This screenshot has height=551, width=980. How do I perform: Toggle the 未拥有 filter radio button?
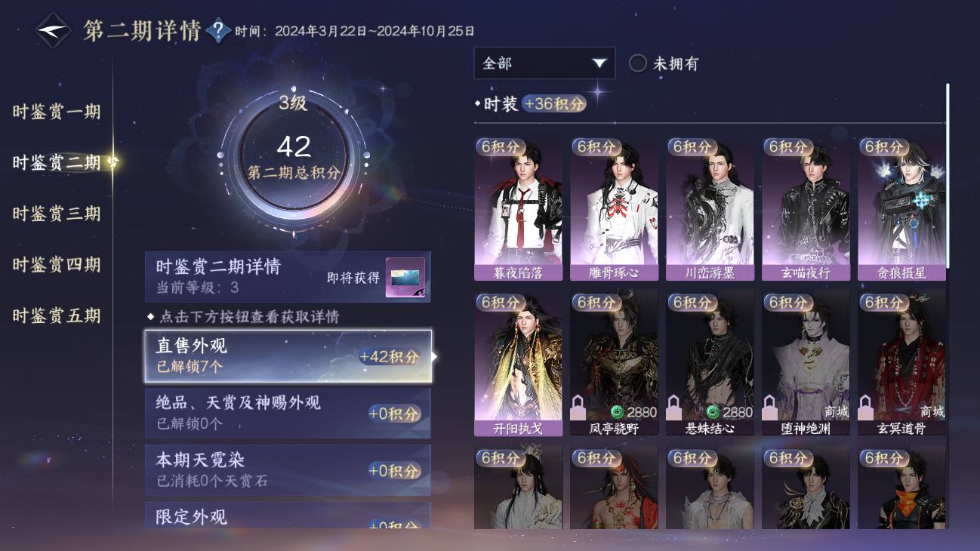pos(638,63)
